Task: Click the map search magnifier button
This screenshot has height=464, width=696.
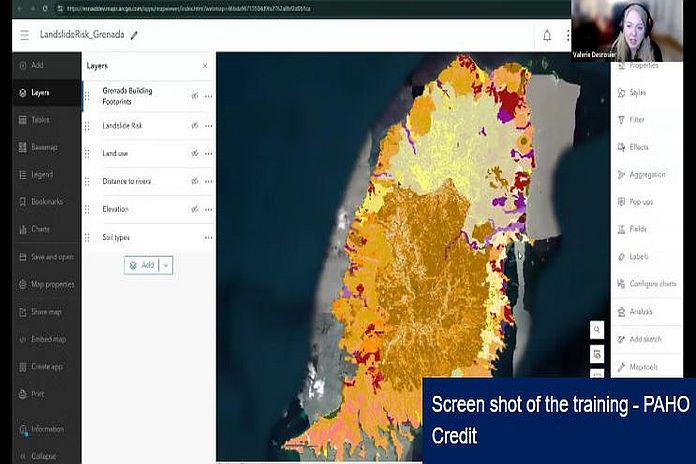Action: point(597,329)
